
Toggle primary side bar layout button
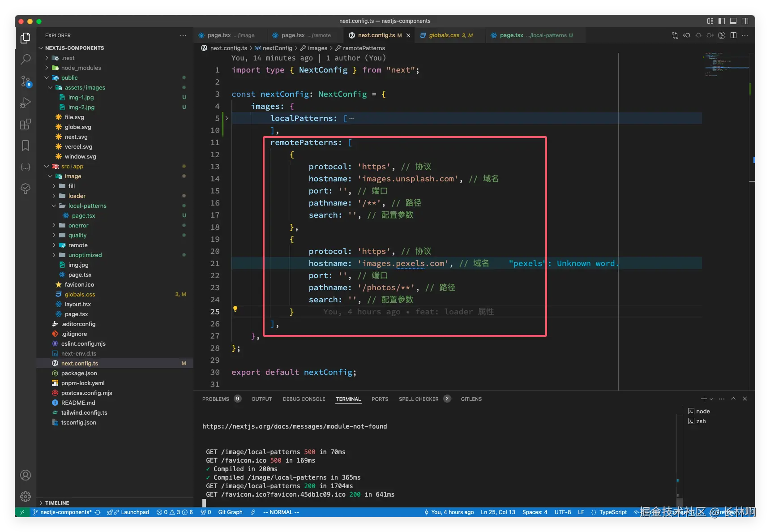722,21
